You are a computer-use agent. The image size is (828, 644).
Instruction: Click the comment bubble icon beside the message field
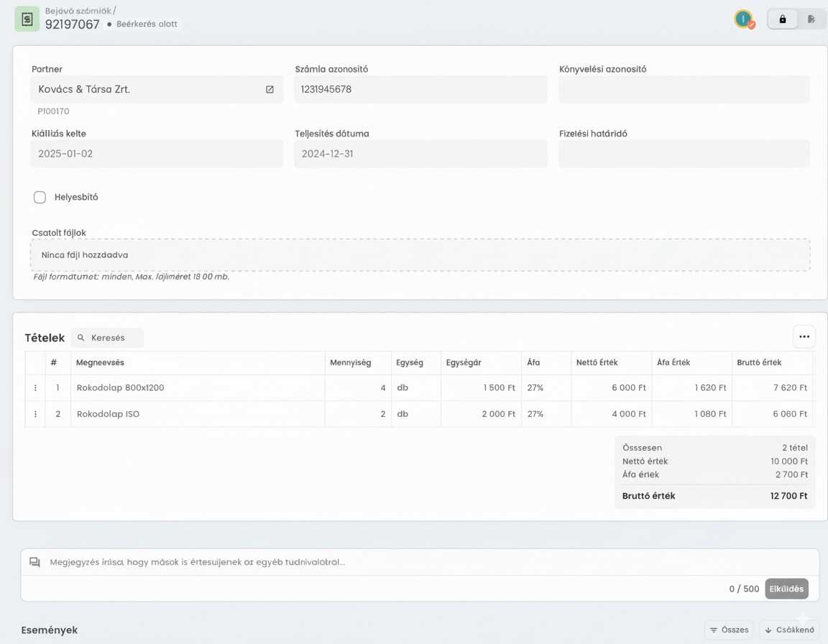[x=35, y=561]
